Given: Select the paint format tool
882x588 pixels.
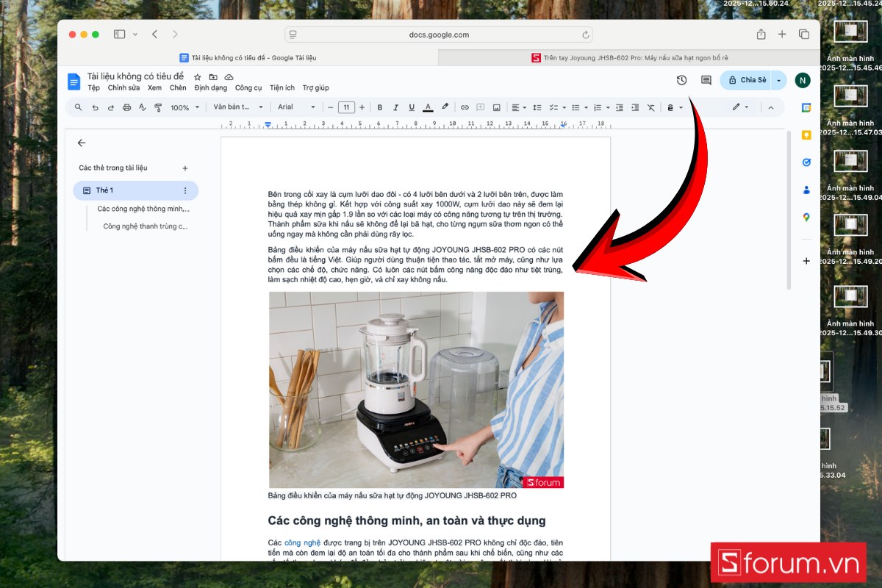Looking at the screenshot, I should click(x=158, y=107).
